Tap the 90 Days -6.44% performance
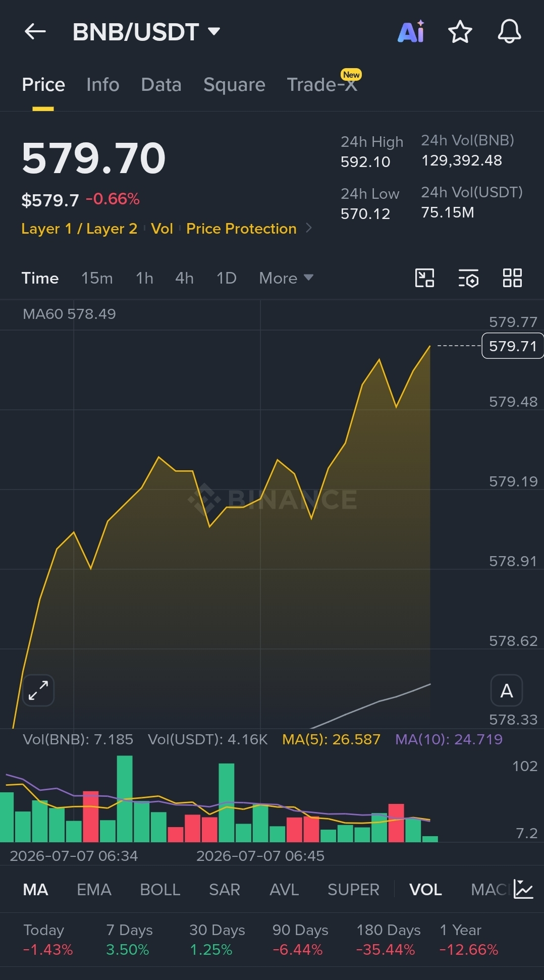 point(300,940)
